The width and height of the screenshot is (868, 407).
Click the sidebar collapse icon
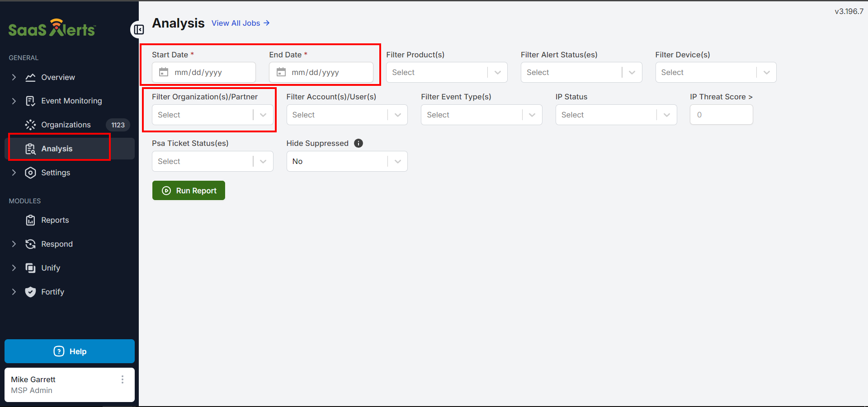click(x=139, y=30)
